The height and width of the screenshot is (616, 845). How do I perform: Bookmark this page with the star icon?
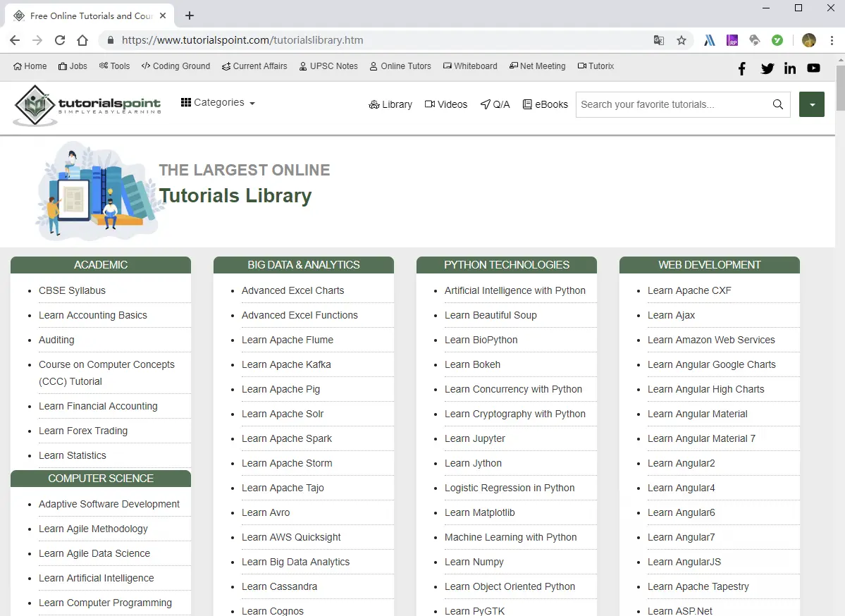(681, 40)
